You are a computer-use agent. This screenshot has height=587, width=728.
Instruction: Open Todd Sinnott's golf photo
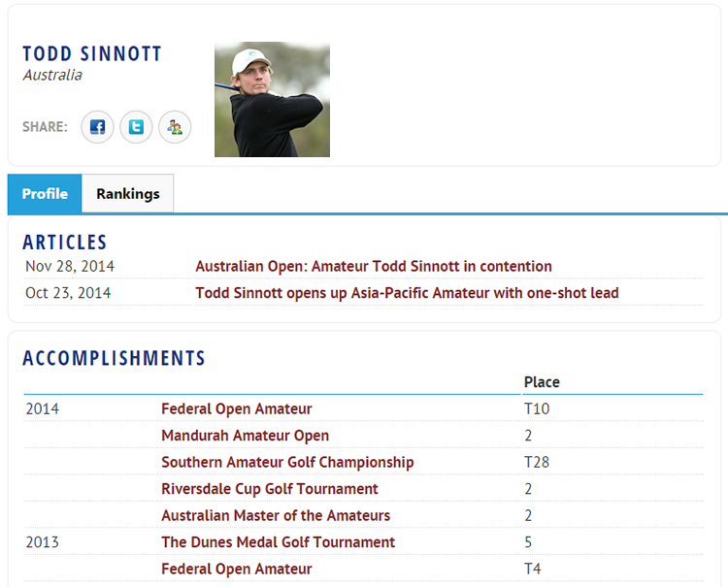click(x=272, y=99)
